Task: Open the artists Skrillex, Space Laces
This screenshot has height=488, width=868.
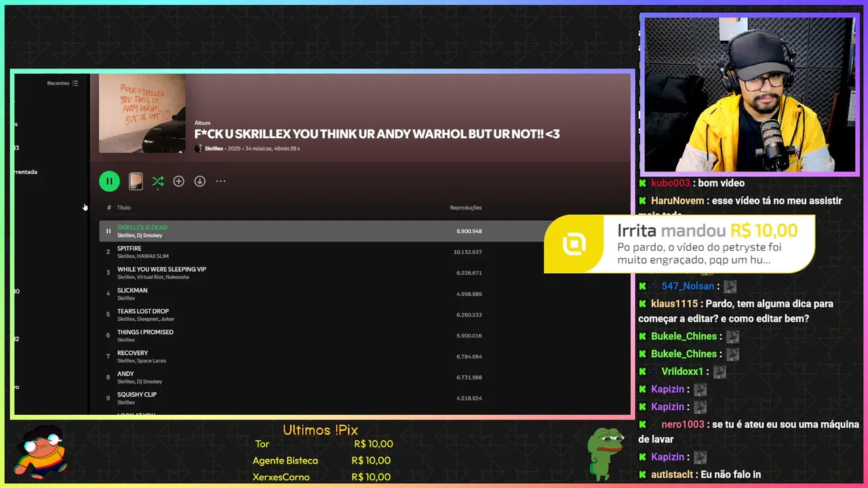Action: [x=142, y=361]
